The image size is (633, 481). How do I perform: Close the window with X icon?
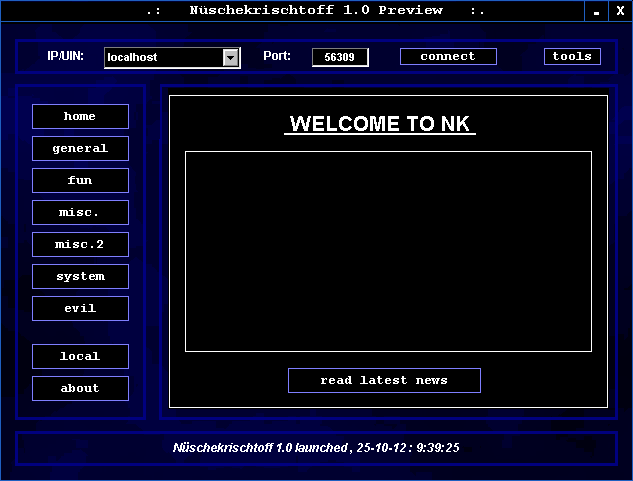[x=620, y=11]
